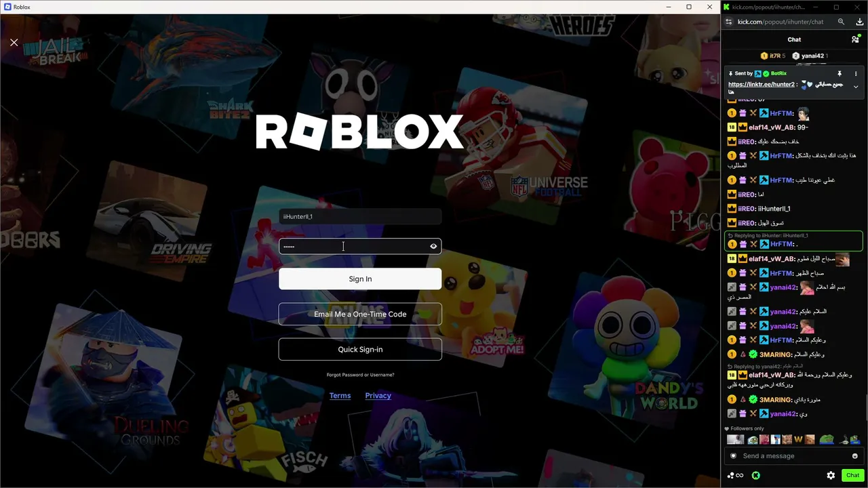Viewport: 868px width, 488px height.
Task: Click the install app icon in Kick address bar
Action: point(860,22)
